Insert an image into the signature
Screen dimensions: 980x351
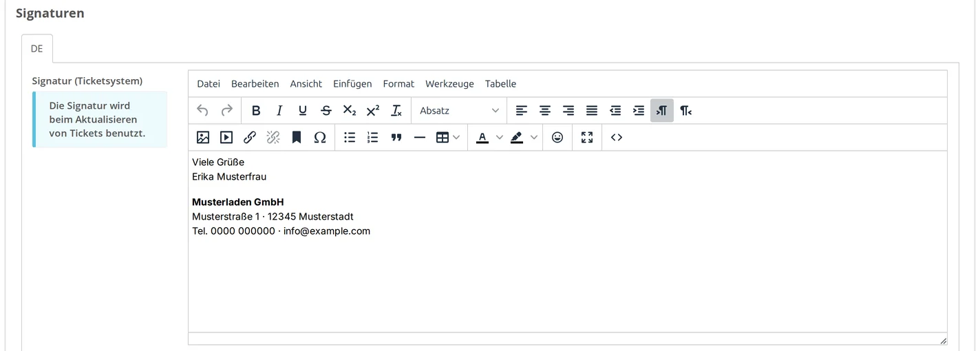[x=203, y=137]
